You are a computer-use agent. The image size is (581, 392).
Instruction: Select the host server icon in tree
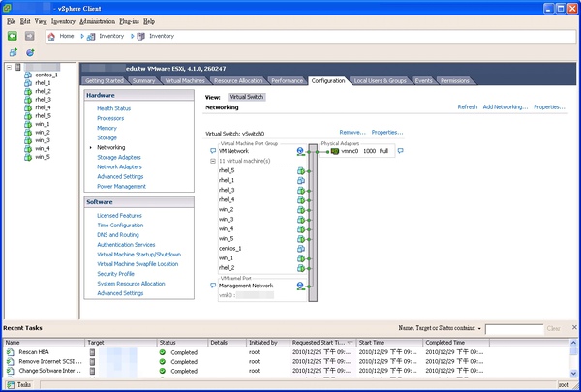tap(18, 67)
